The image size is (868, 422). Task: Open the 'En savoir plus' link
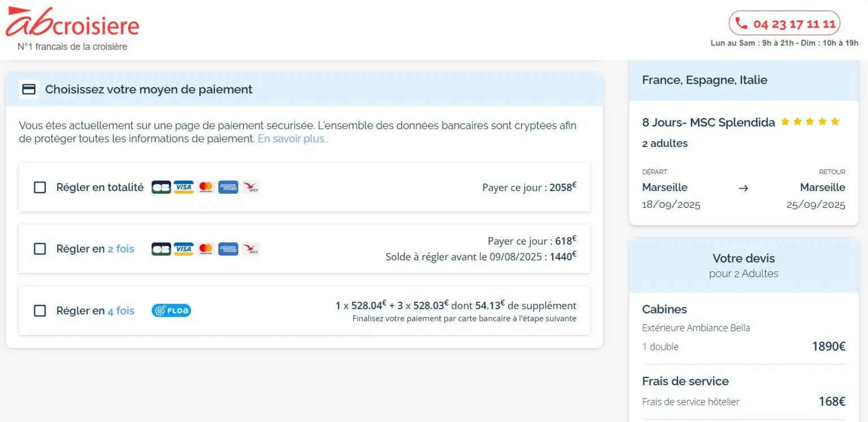293,139
